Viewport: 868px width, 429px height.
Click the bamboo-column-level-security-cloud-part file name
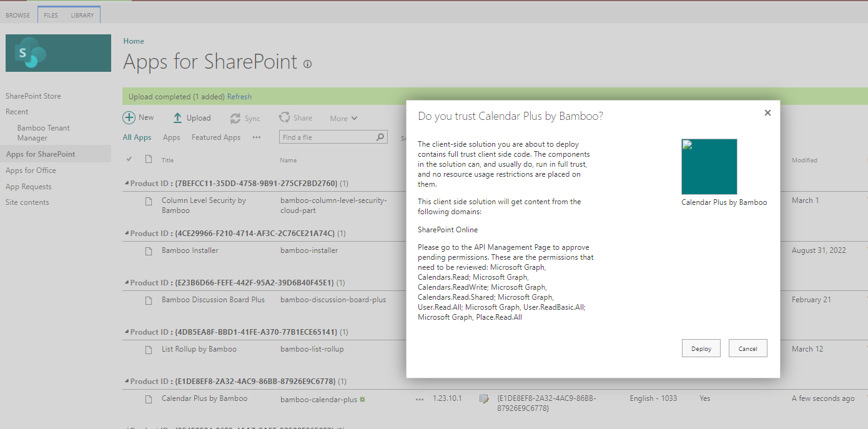point(333,205)
